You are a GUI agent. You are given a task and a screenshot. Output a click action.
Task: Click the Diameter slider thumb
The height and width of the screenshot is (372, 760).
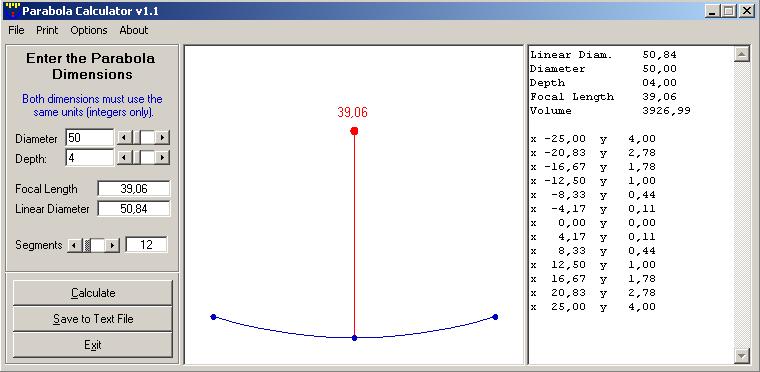click(147, 138)
